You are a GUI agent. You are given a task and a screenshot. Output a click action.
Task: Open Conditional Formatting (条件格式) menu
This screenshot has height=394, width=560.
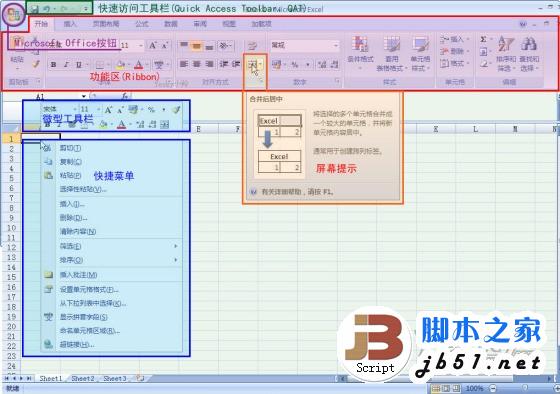[360, 52]
